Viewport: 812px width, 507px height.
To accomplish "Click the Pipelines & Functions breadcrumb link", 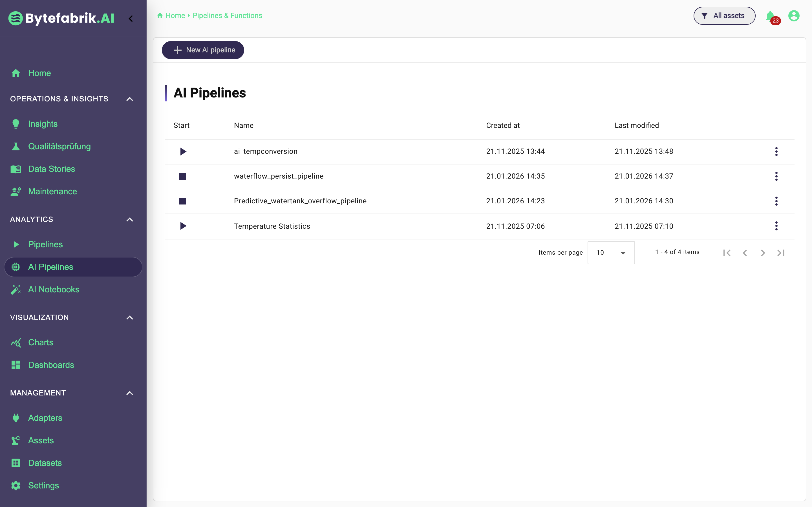I will 227,15.
